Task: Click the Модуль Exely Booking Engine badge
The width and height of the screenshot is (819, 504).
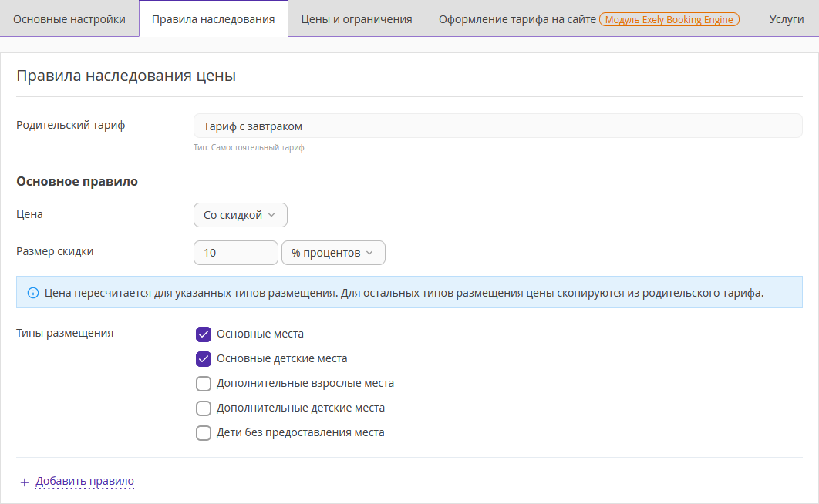Action: (x=669, y=19)
